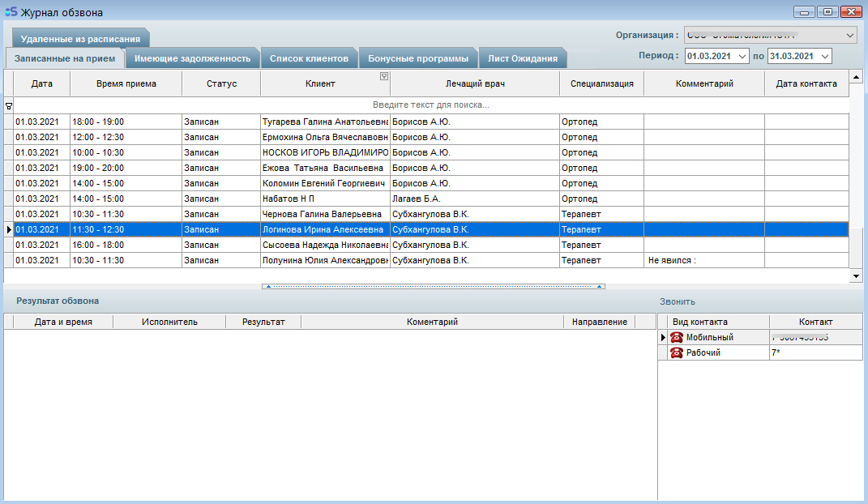Click the Лагаев Б.А. doctor cell
Image resolution: width=868 pixels, height=504 pixels.
click(474, 199)
